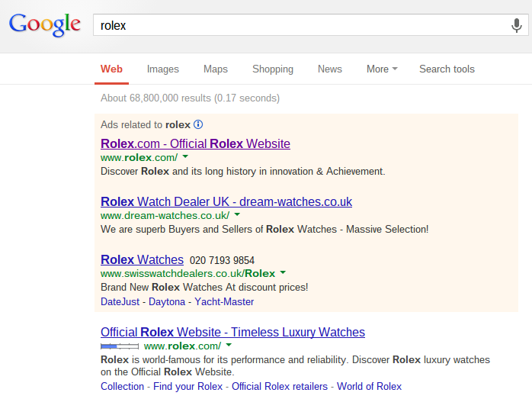The image size is (532, 399).
Task: Go to the Shopping tab
Action: pos(273,69)
